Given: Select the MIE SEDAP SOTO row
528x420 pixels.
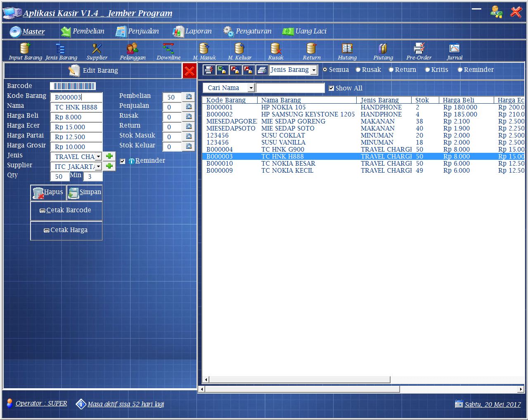Looking at the screenshot, I should (x=363, y=128).
